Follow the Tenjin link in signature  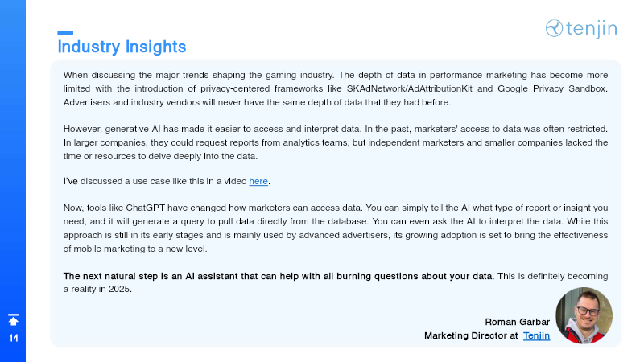(536, 335)
